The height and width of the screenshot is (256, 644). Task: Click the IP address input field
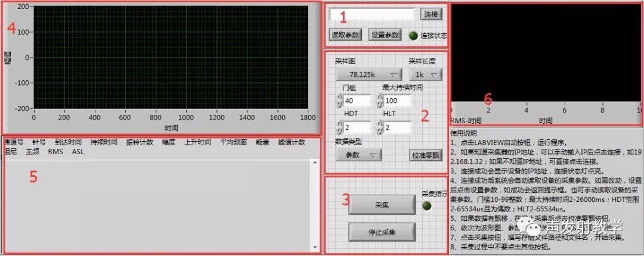[371, 14]
